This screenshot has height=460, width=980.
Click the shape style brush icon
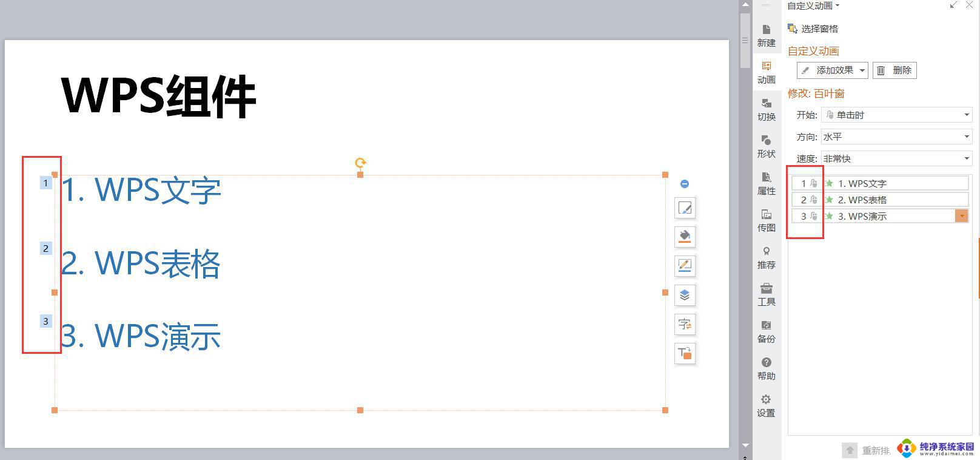(685, 208)
